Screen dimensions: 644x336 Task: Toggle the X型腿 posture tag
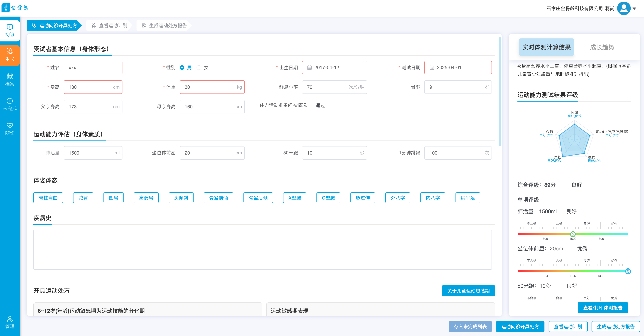[x=295, y=198]
